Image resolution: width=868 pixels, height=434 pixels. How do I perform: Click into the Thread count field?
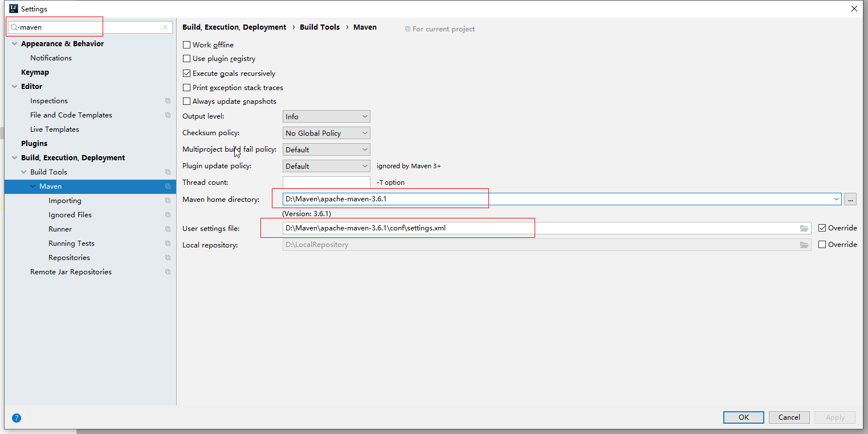(327, 182)
